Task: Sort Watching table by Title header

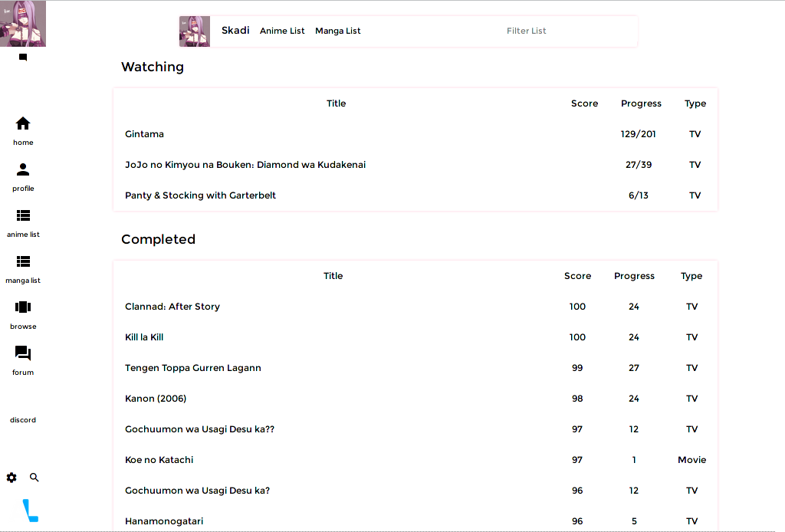Action: pos(336,103)
